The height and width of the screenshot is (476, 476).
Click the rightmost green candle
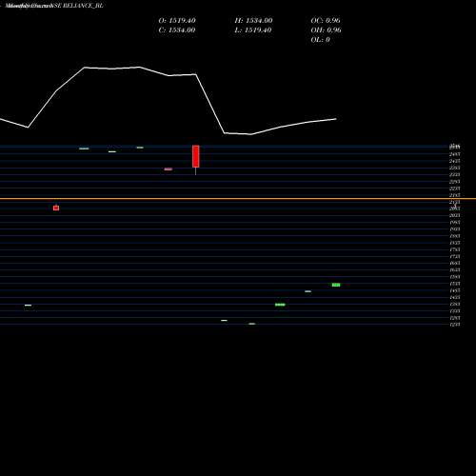click(336, 285)
